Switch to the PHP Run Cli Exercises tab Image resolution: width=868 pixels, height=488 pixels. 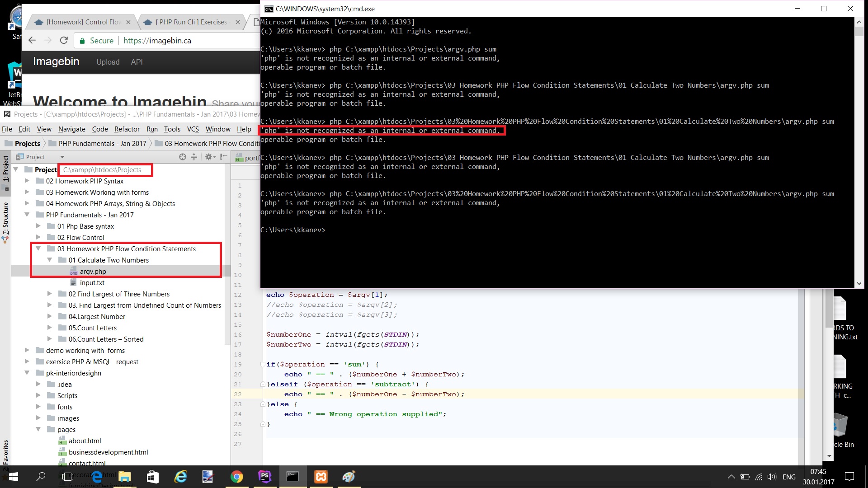click(x=191, y=22)
